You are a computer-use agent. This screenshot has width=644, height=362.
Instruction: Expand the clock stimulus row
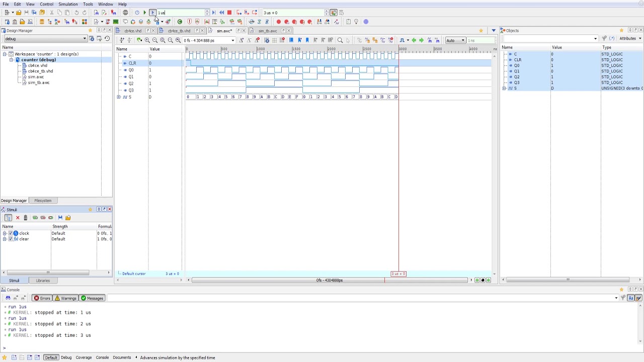click(x=5, y=233)
